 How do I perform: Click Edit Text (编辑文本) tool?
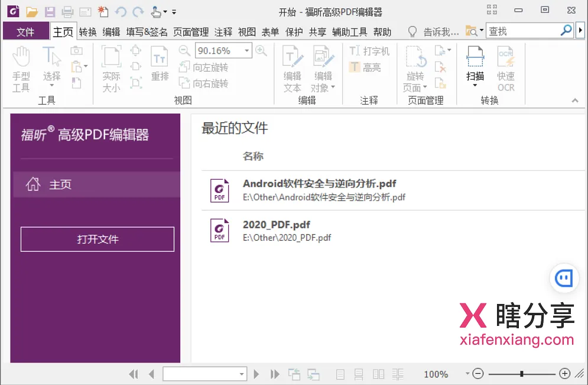pos(293,69)
